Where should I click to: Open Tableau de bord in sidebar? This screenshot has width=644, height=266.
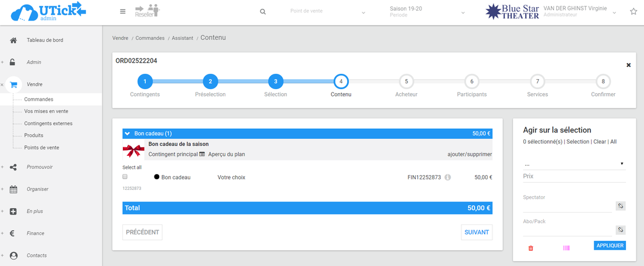(x=44, y=40)
